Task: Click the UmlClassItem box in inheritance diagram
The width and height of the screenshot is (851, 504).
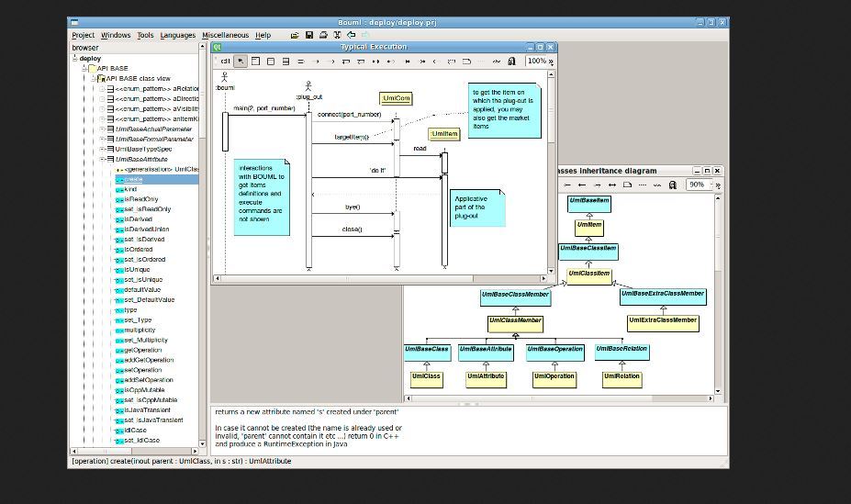Action: [x=588, y=274]
